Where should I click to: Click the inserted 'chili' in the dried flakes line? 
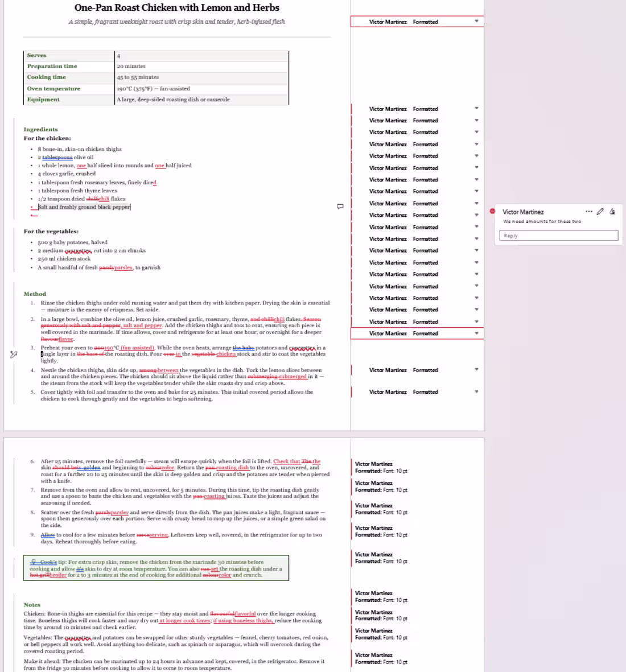click(x=104, y=199)
